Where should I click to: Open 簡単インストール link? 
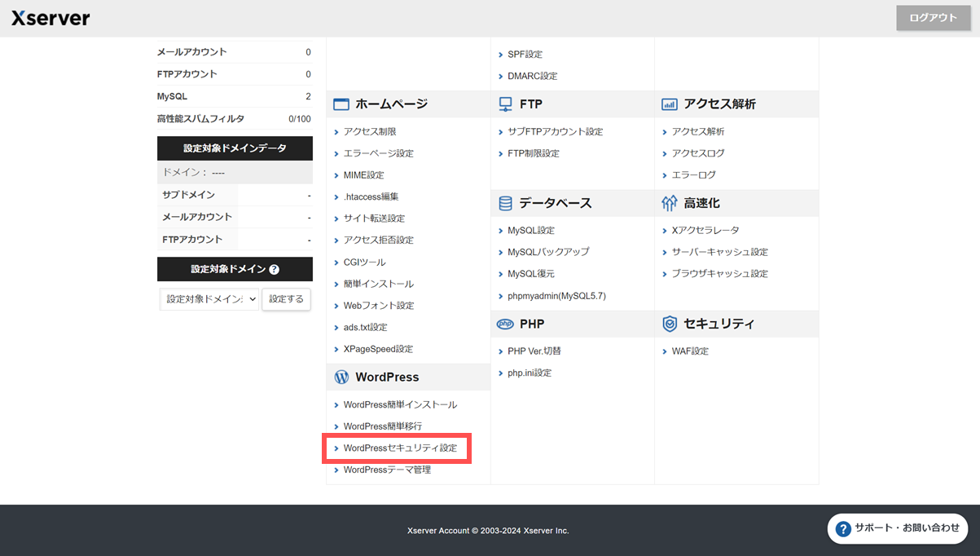pos(379,284)
